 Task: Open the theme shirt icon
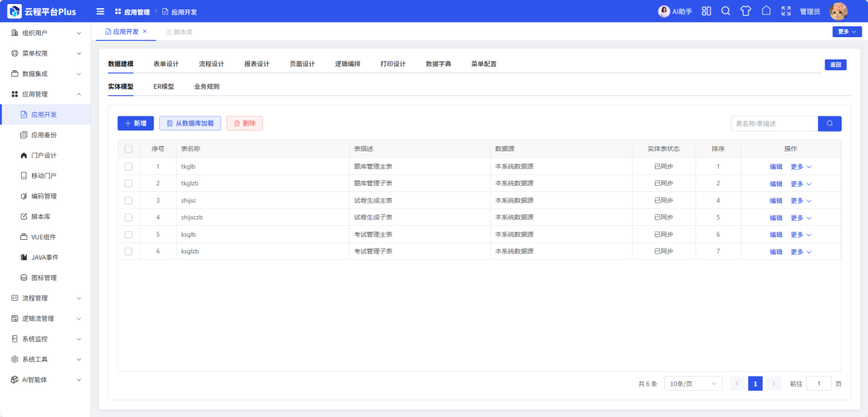click(x=746, y=11)
